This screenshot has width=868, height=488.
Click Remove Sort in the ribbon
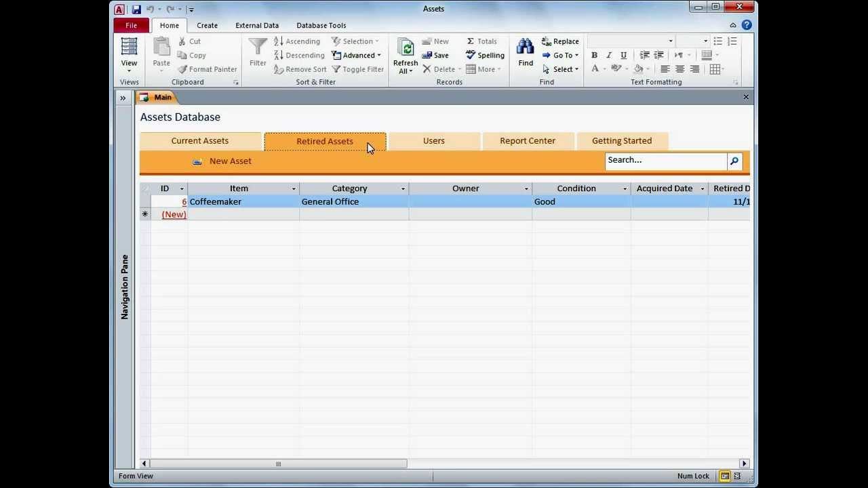click(x=300, y=69)
